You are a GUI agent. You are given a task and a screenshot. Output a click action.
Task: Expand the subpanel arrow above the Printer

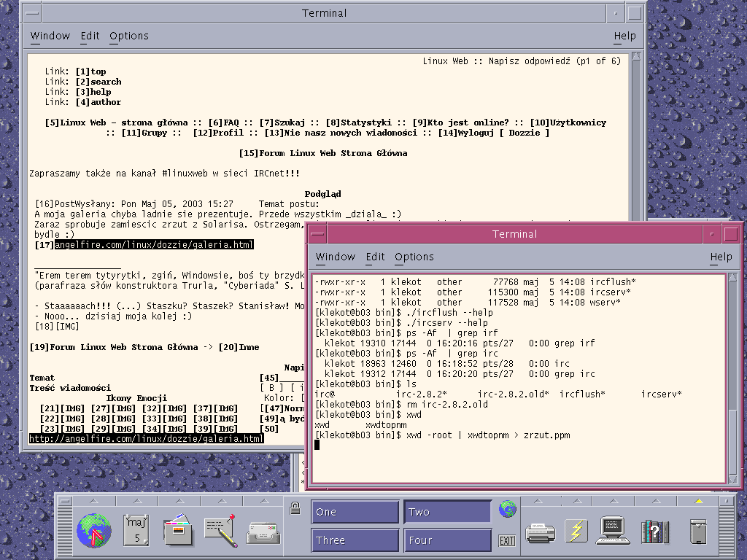click(x=540, y=501)
